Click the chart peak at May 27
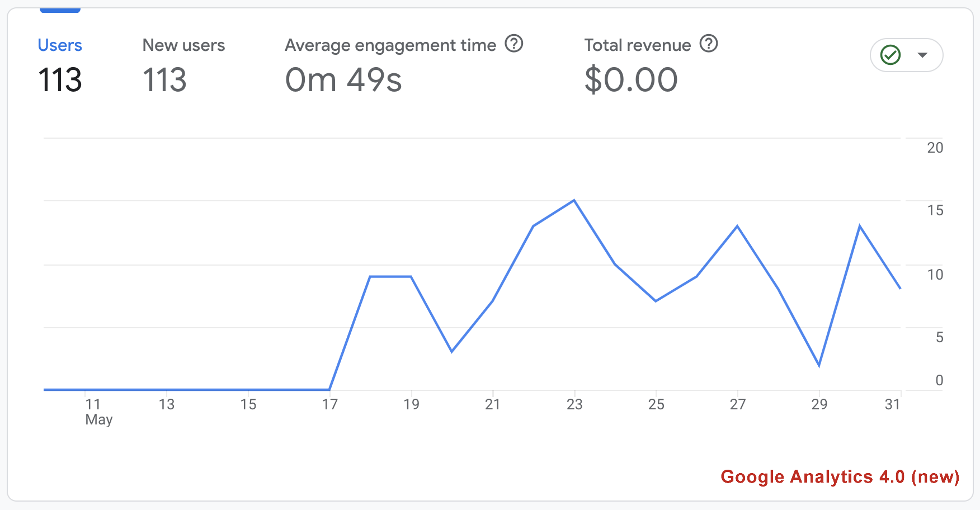This screenshot has width=980, height=510. tap(737, 226)
